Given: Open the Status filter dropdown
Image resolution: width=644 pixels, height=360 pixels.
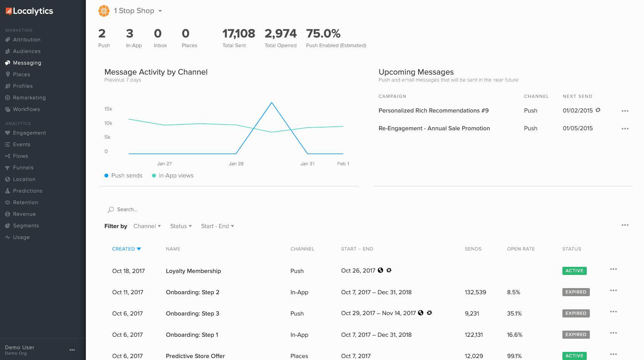Looking at the screenshot, I should 181,226.
